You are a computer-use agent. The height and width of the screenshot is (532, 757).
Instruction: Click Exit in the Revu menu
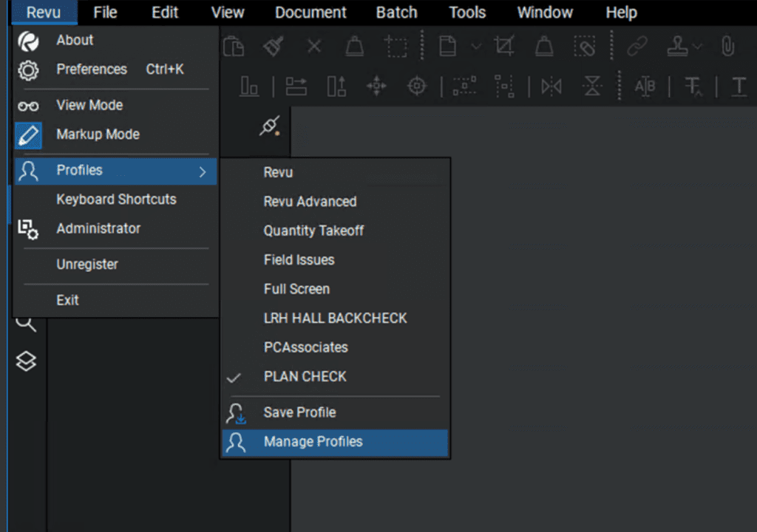[x=116, y=300]
